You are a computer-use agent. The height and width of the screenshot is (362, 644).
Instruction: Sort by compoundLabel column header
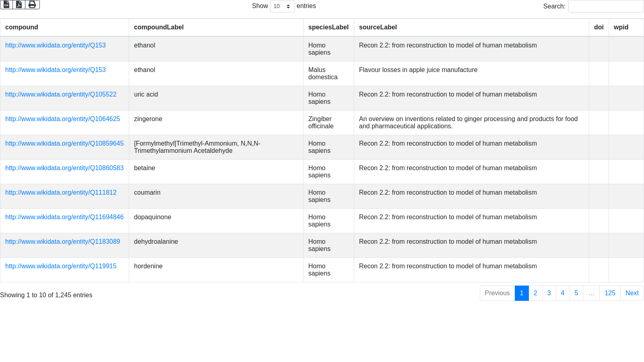[x=159, y=27]
